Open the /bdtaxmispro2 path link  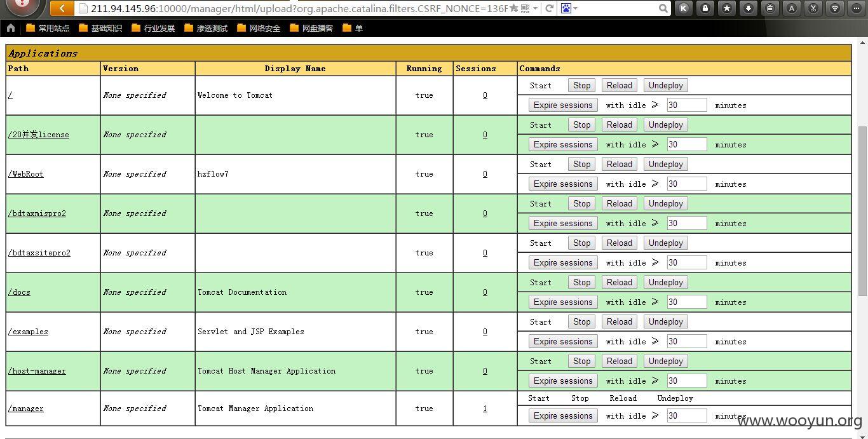point(37,213)
